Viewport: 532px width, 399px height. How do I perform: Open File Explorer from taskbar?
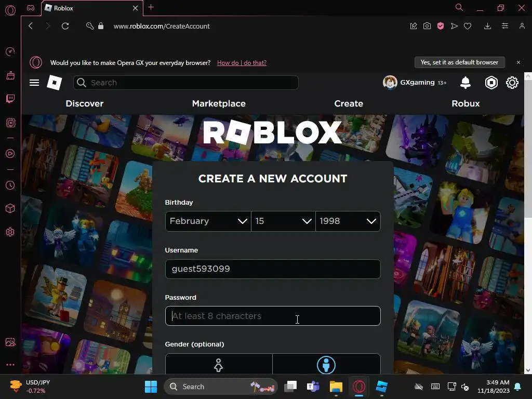tap(336, 387)
